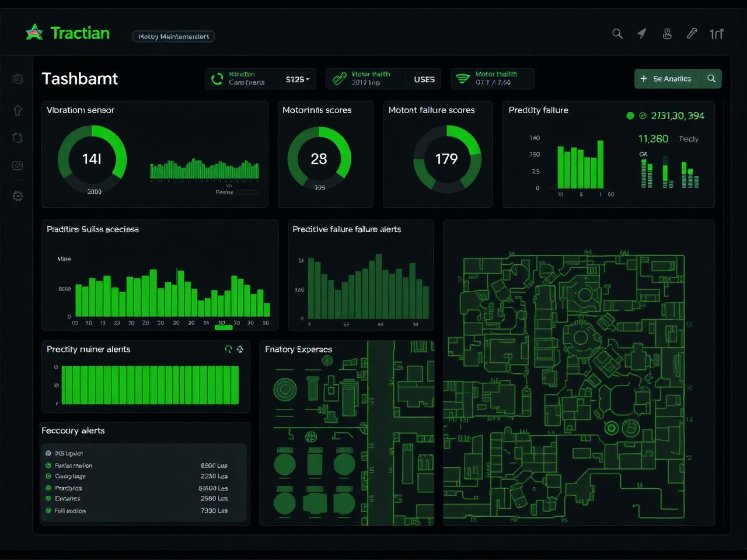Click the up arrow home icon in sidebar

pos(18,110)
